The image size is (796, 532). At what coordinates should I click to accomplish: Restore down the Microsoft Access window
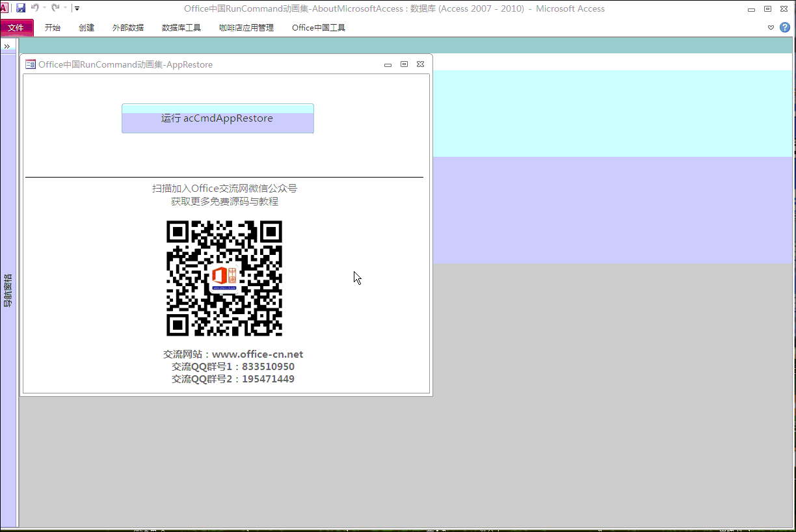click(768, 9)
